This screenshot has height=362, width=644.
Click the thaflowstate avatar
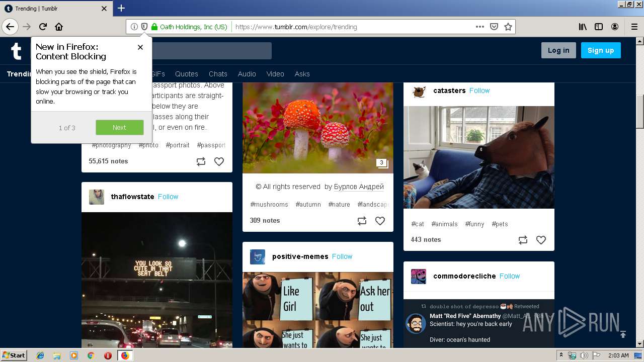pyautogui.click(x=97, y=197)
